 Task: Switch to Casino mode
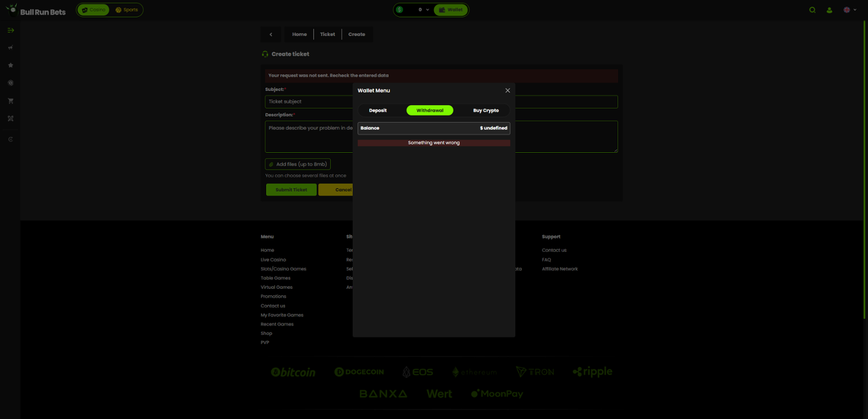point(94,10)
